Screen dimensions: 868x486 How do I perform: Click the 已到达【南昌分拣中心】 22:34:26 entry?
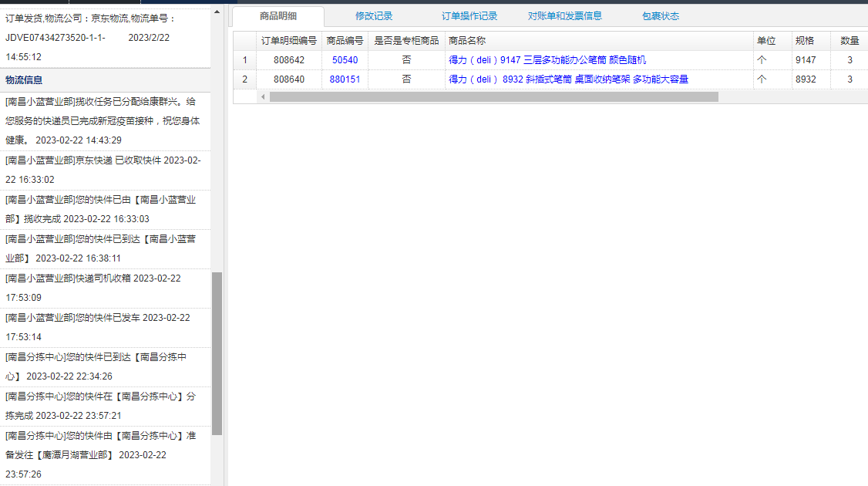pos(105,367)
